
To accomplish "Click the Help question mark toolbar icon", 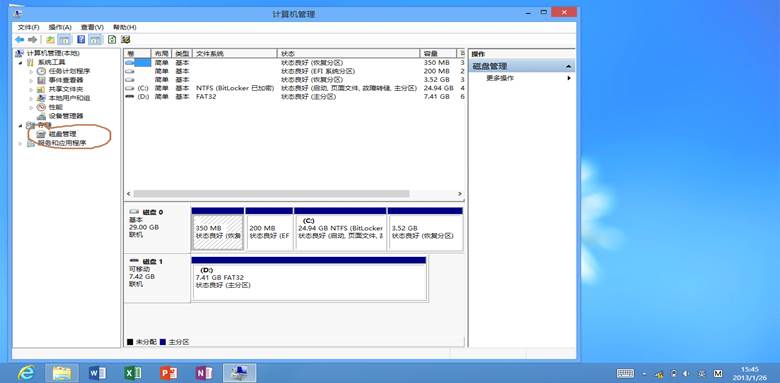I will 81,39.
